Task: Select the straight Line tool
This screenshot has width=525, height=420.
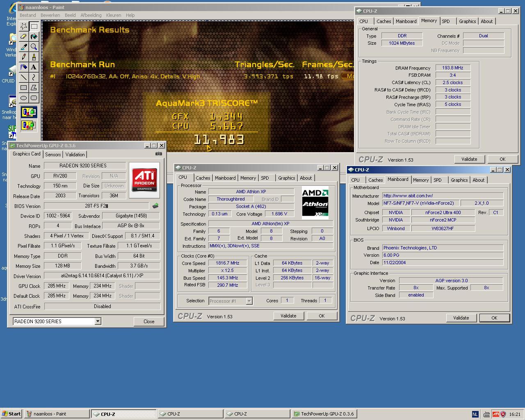Action: [24, 77]
